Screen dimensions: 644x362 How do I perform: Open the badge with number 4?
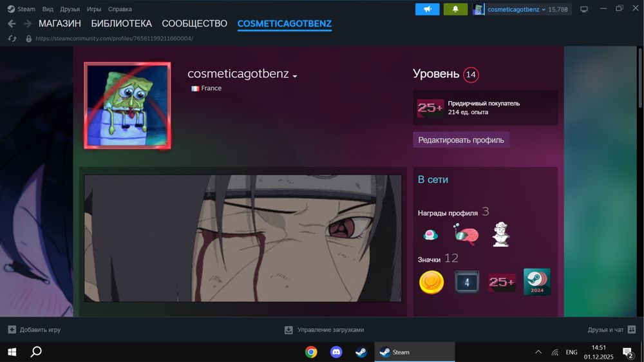(x=466, y=282)
